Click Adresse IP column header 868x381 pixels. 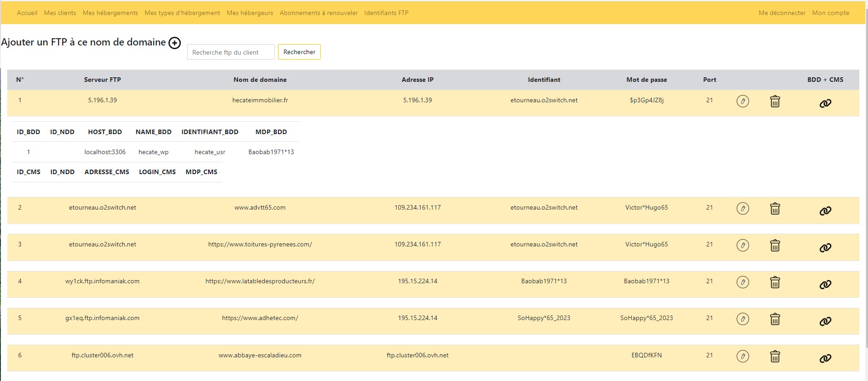click(417, 80)
